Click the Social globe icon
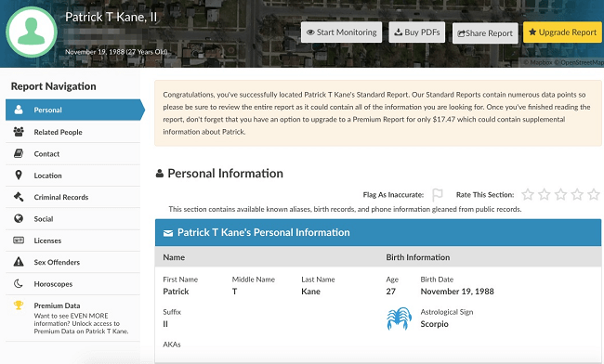The height and width of the screenshot is (364, 604). click(x=19, y=218)
